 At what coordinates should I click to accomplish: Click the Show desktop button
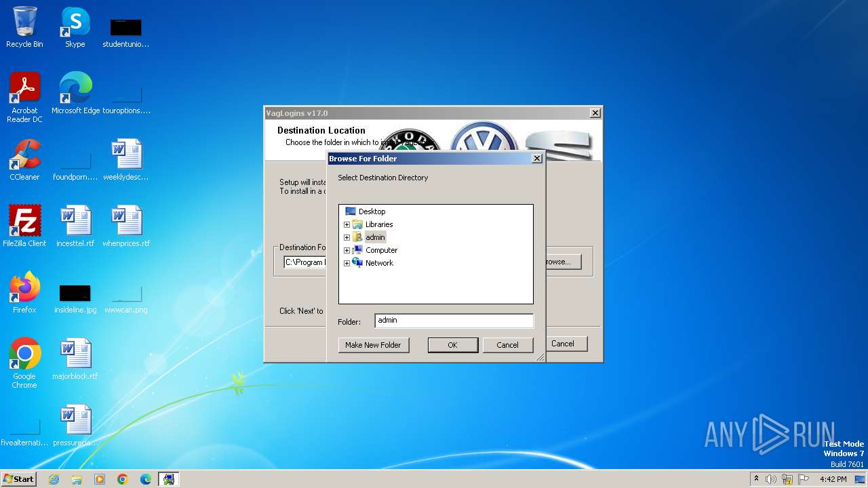pos(861,479)
